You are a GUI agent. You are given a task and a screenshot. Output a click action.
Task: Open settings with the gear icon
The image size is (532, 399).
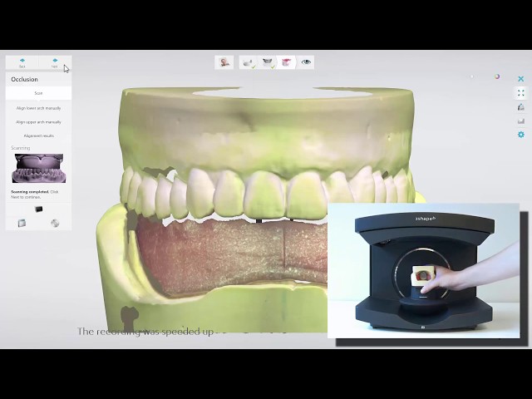[x=521, y=135]
